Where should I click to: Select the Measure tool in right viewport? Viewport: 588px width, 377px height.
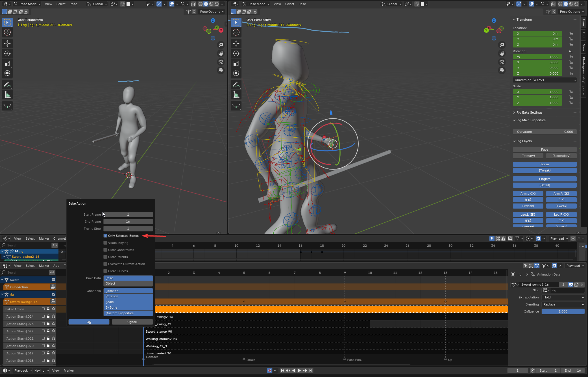(x=236, y=95)
